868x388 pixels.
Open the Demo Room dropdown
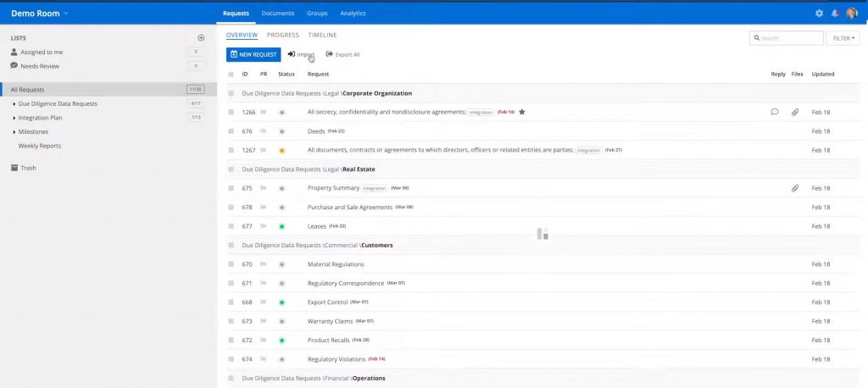[39, 14]
